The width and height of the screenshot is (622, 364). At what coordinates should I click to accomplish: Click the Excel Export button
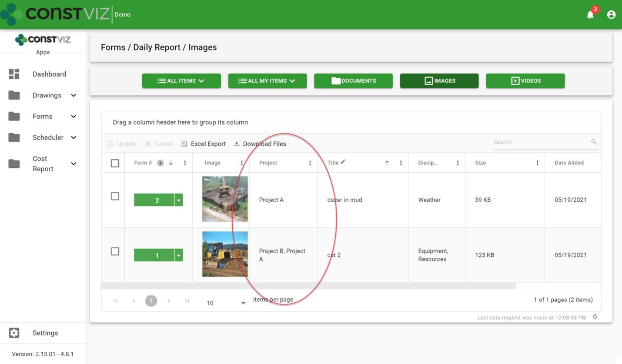[x=204, y=144]
